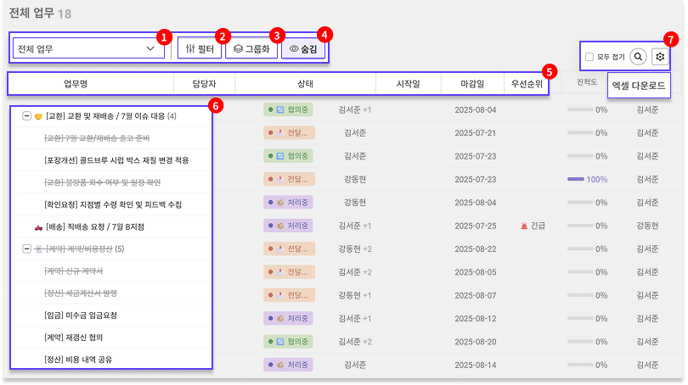Choose 엑셀 다운로드

(x=638, y=85)
